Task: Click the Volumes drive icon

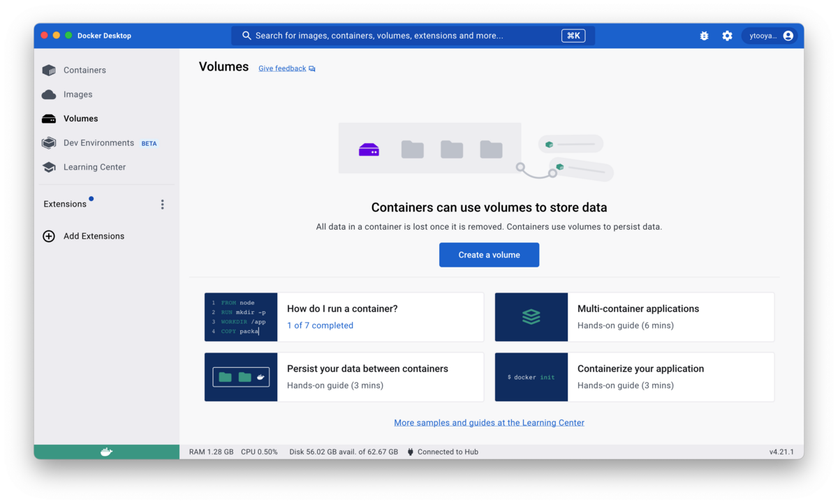Action: (x=49, y=119)
